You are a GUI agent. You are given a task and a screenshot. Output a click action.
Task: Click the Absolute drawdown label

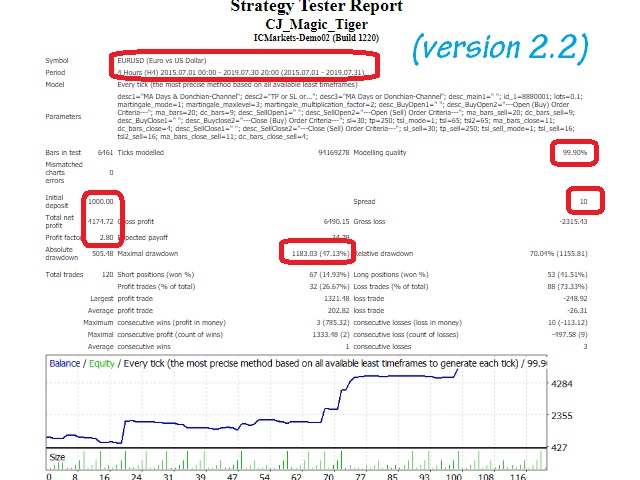pos(62,253)
